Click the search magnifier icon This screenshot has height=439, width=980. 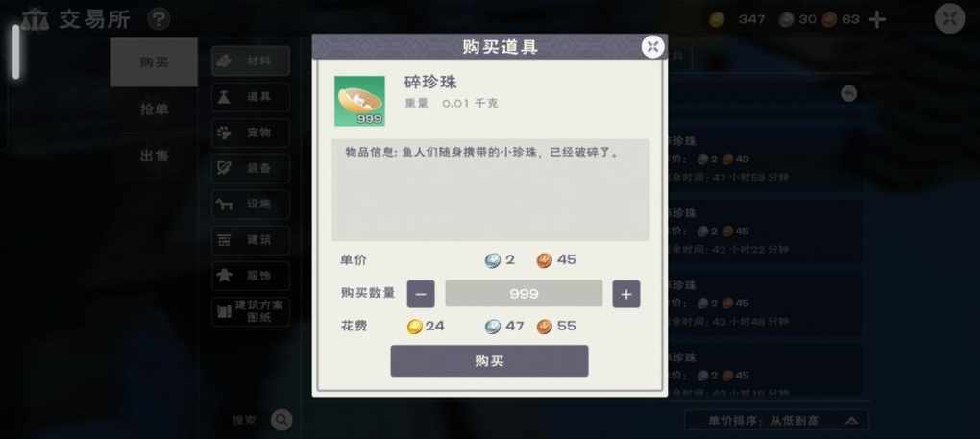coord(282,420)
